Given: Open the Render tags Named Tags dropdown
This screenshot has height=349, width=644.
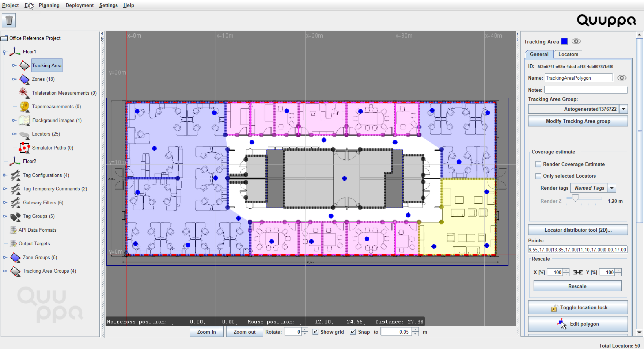Looking at the screenshot, I should pyautogui.click(x=612, y=188).
